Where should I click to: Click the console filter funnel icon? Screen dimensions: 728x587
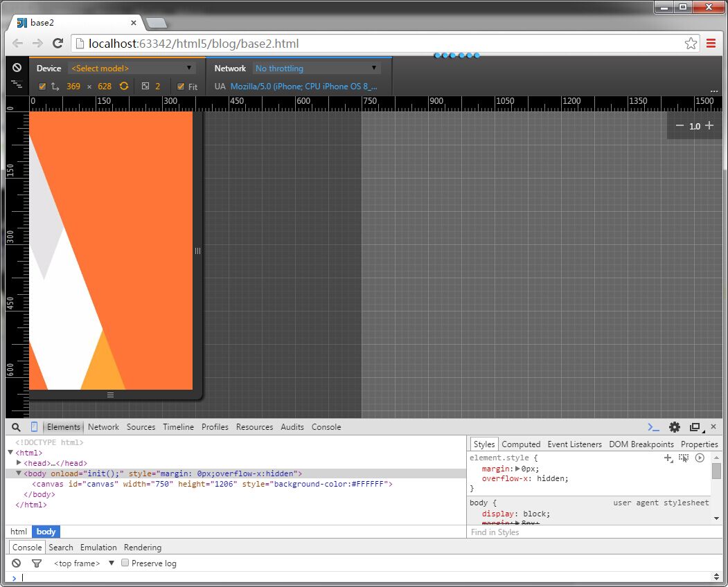click(37, 563)
